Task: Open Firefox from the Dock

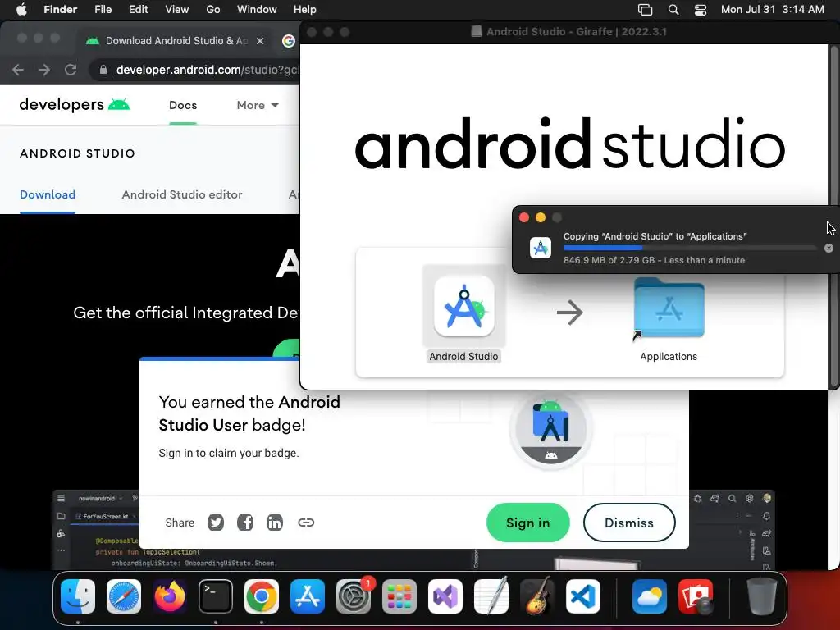Action: coord(170,596)
